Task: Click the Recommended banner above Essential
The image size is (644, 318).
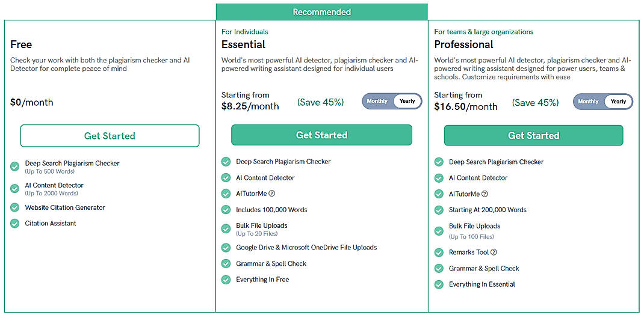Action: pos(321,12)
